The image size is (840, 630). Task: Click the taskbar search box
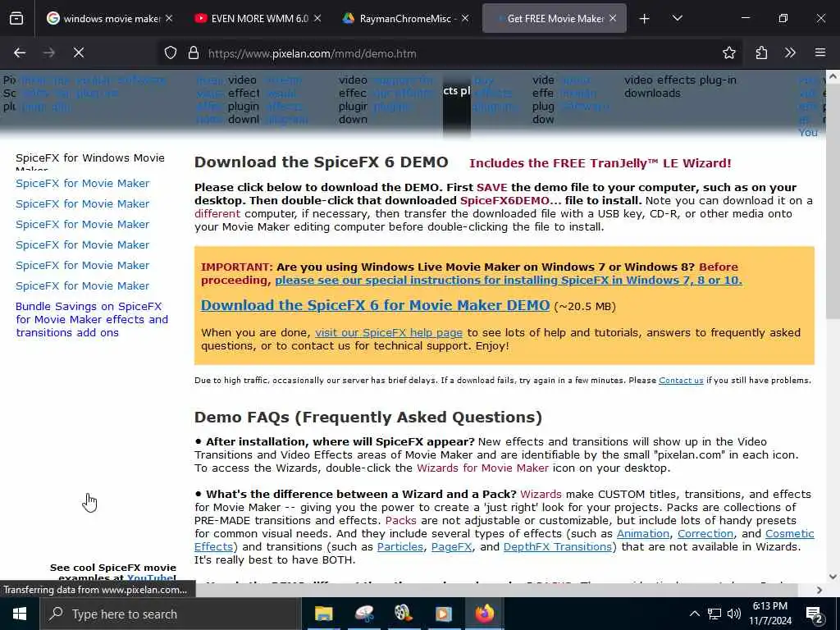click(171, 614)
